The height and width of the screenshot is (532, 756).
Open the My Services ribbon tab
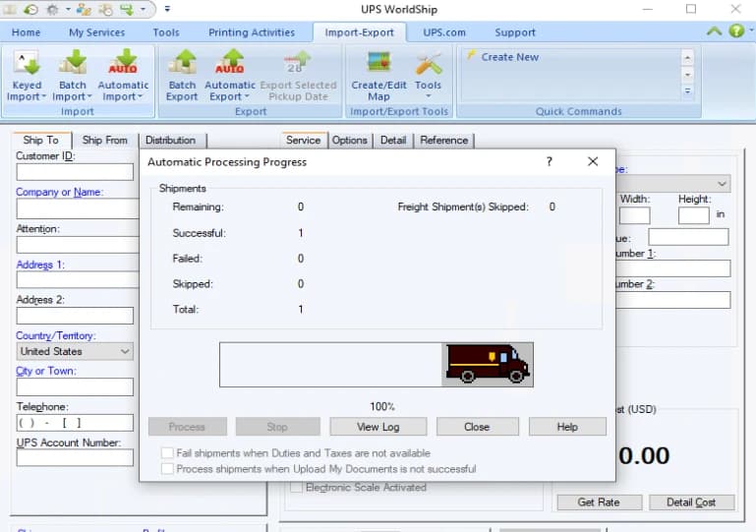coord(97,32)
